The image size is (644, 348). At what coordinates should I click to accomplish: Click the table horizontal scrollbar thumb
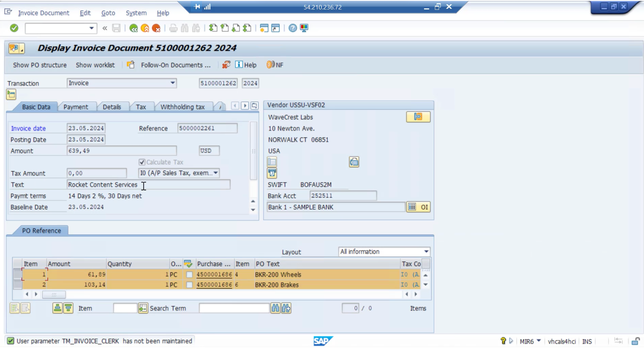[x=54, y=294]
